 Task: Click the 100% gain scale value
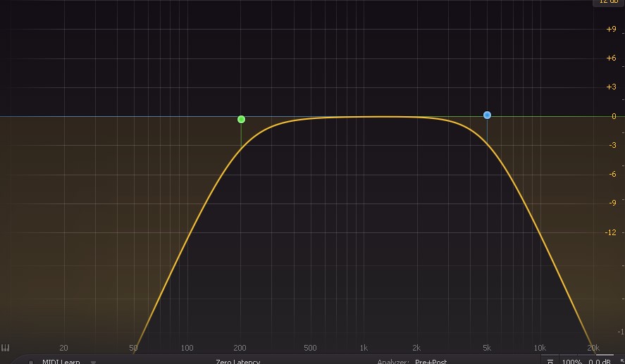572,361
